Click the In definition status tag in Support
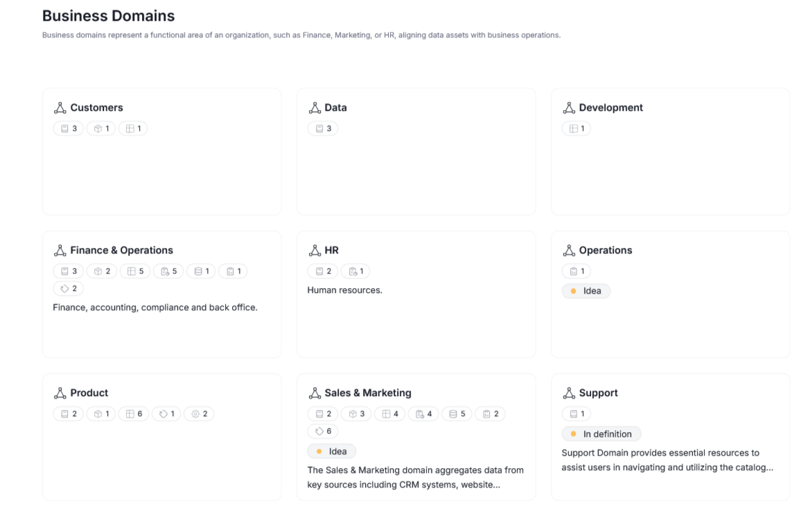The image size is (812, 529). 601,434
